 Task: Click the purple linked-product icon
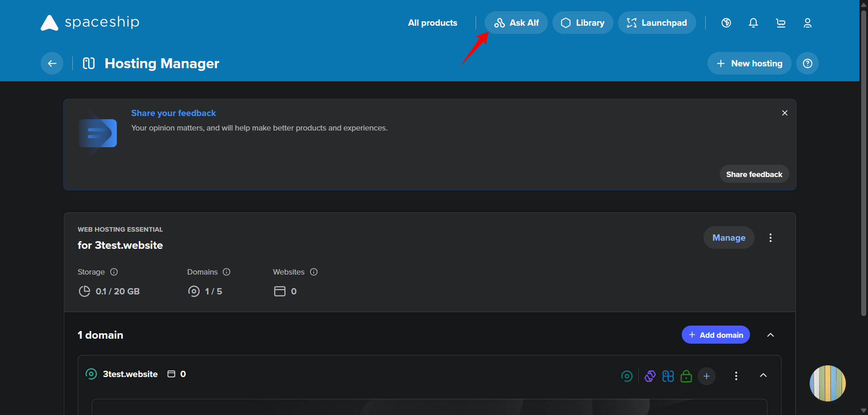[x=650, y=376]
